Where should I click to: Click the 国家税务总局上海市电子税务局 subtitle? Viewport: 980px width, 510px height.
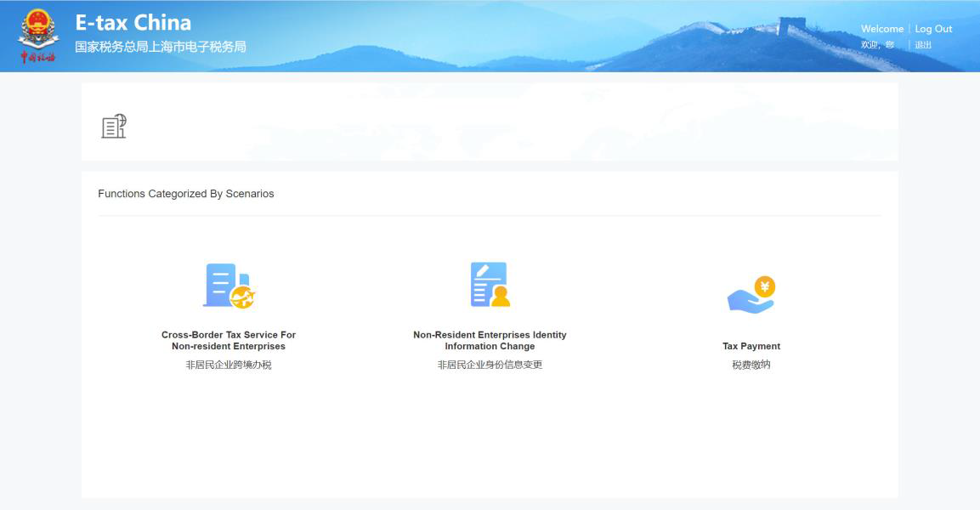pos(161,47)
